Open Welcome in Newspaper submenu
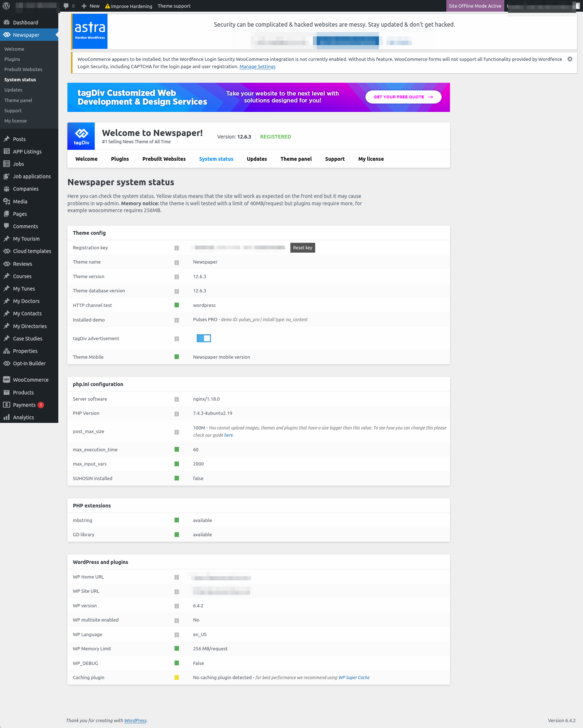 pos(14,49)
